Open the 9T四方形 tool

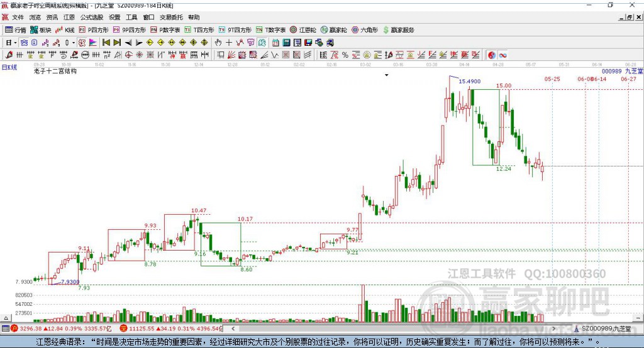click(x=235, y=30)
